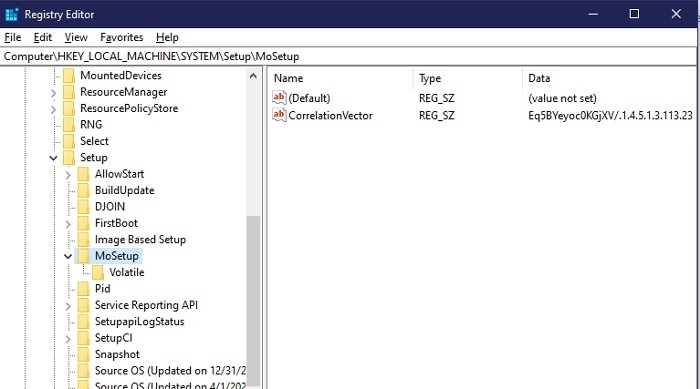Click the '(value not set)' data cell
700x389 pixels.
click(562, 98)
